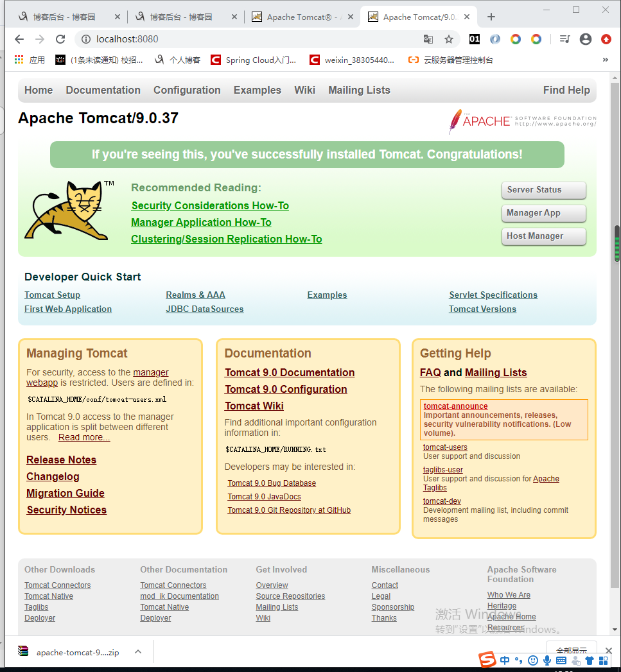Screen dimensions: 621x672
Task: Open Tomcat 9.0 Documentation link
Action: pos(290,372)
